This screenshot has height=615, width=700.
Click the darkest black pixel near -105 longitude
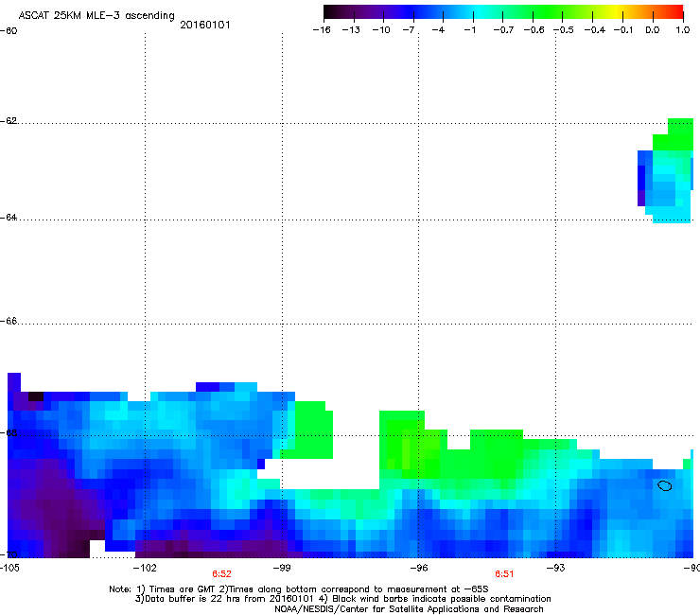(x=36, y=396)
